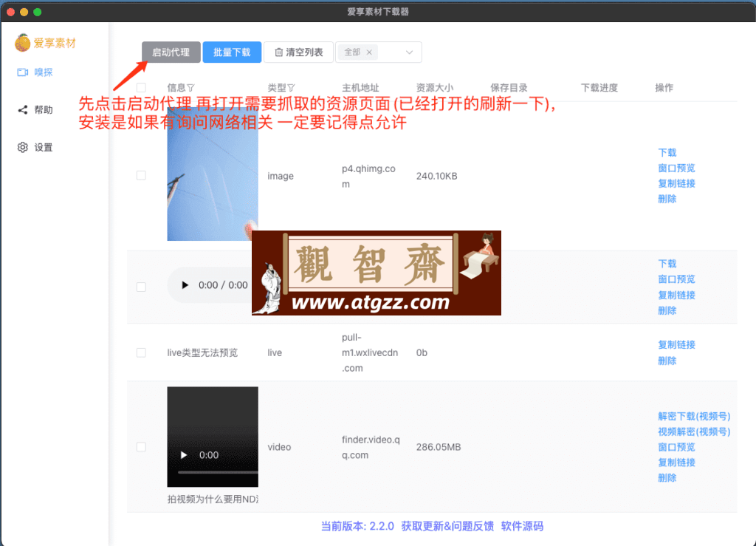This screenshot has width=756, height=546.
Task: Click 复制链接 for the image row
Action: coord(676,183)
